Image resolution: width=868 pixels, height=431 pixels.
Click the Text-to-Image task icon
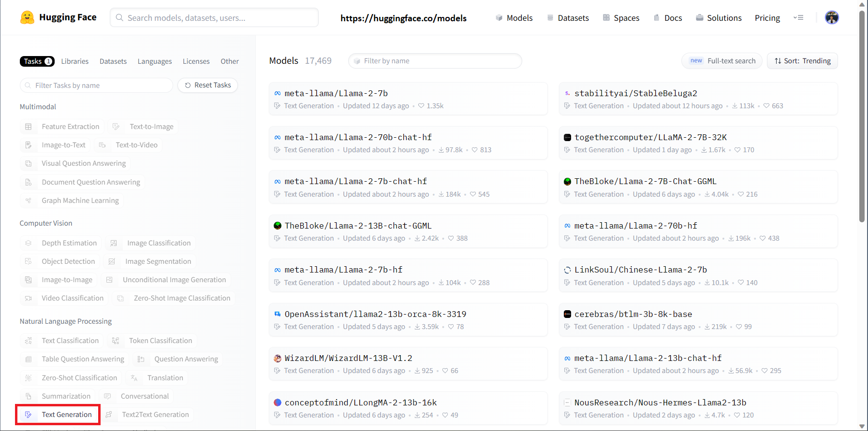pyautogui.click(x=116, y=127)
